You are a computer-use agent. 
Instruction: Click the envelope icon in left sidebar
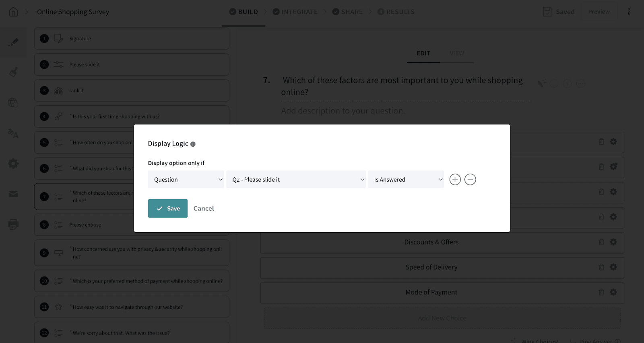(x=13, y=194)
